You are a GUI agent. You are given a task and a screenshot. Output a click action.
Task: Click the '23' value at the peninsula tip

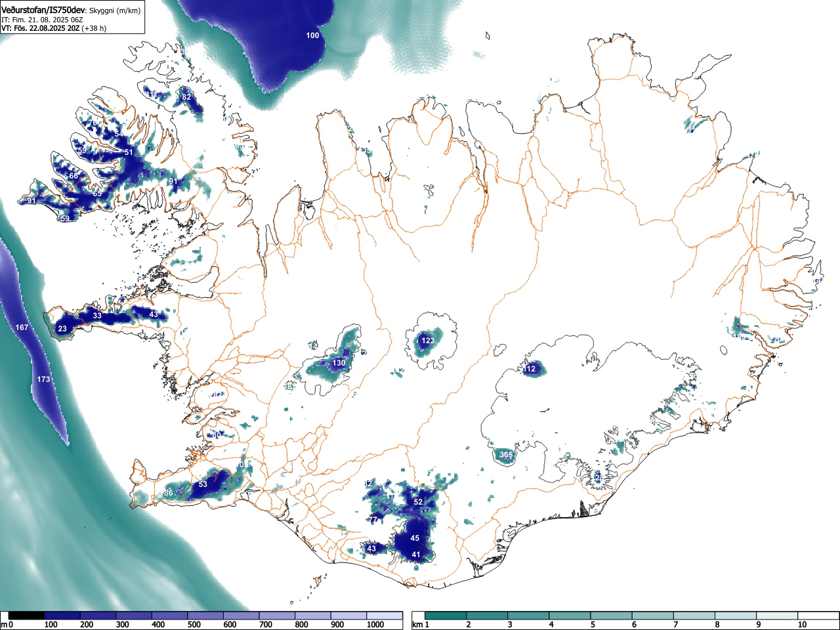[x=62, y=329]
